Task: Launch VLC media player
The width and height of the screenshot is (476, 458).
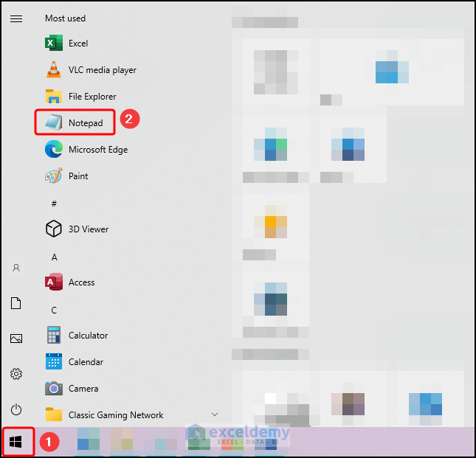Action: [91, 70]
